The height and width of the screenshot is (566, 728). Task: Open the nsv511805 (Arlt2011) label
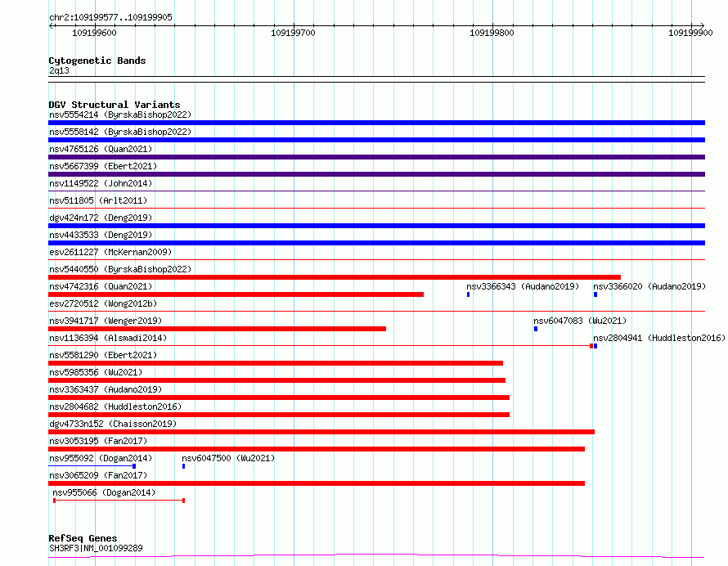98,200
